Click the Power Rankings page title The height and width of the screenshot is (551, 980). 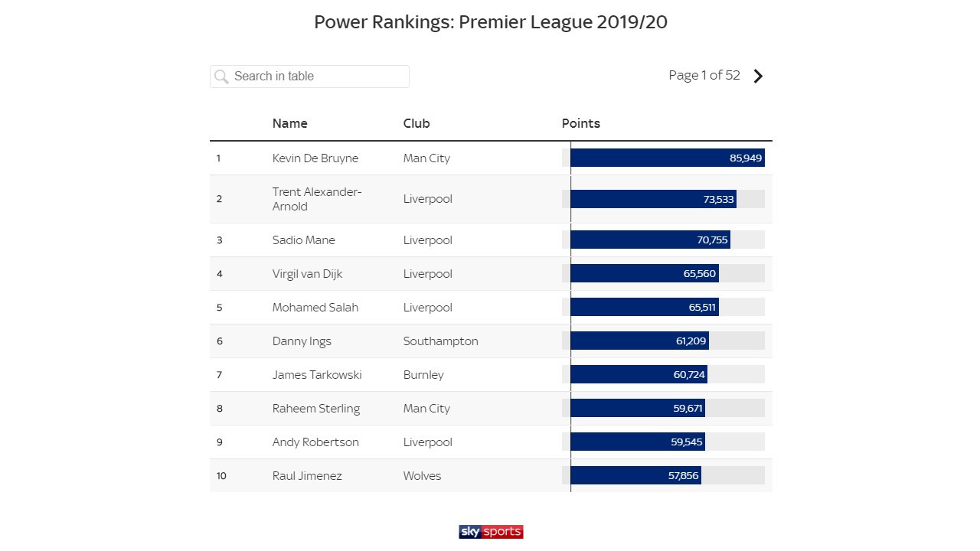(x=490, y=21)
